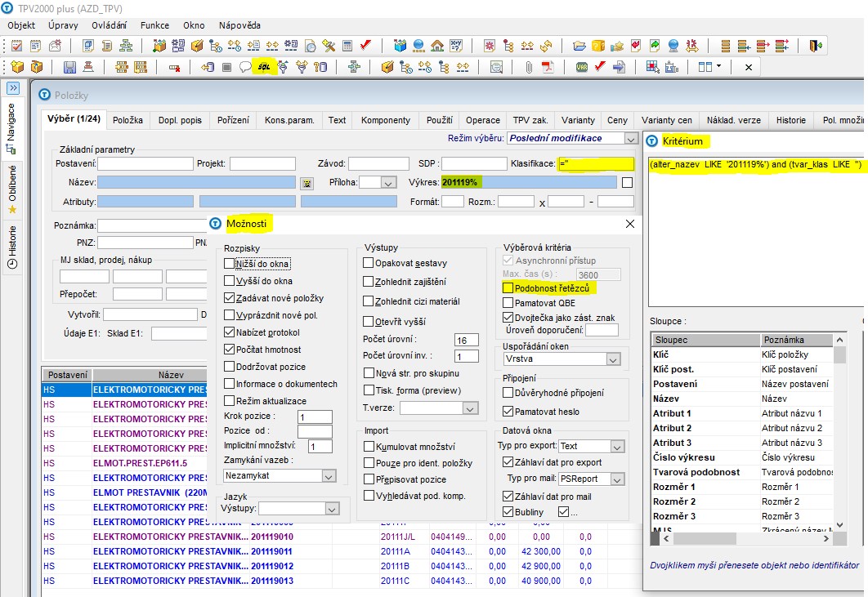The image size is (868, 597).
Task: Click the floppy disk save icon
Action: coord(69,67)
